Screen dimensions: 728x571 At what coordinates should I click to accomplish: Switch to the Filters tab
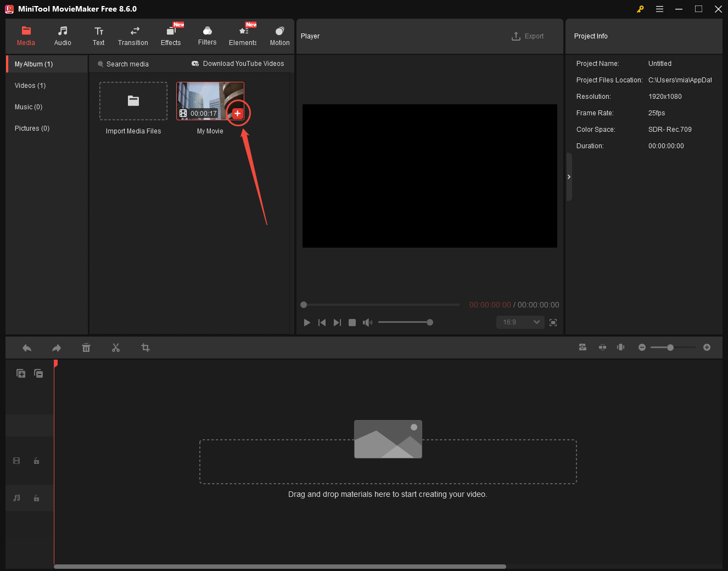207,36
